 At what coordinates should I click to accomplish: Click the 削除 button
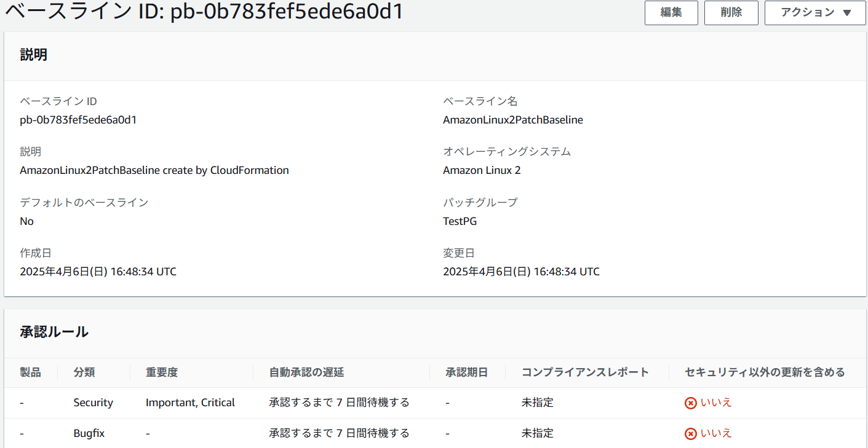click(x=731, y=13)
